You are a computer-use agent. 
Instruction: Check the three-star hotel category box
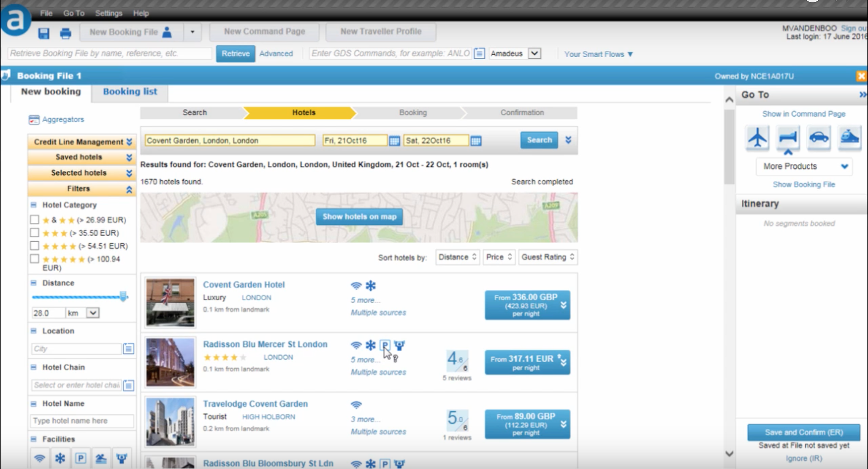point(34,232)
